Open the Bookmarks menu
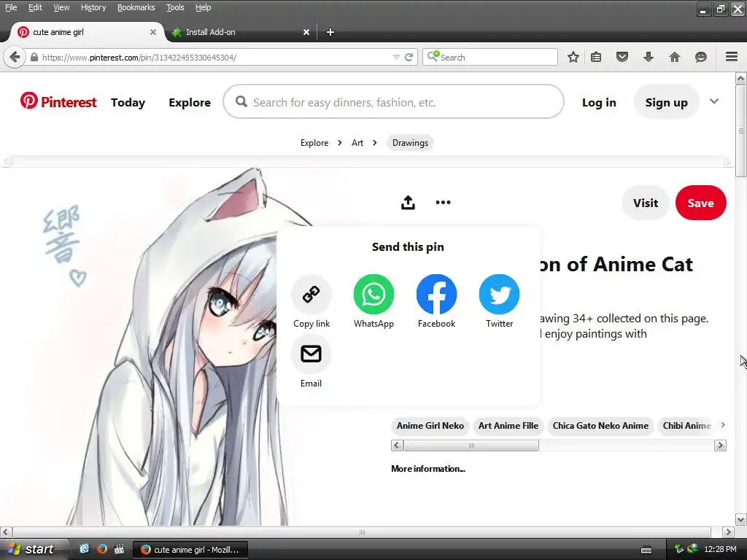The width and height of the screenshot is (747, 560). pos(136,7)
